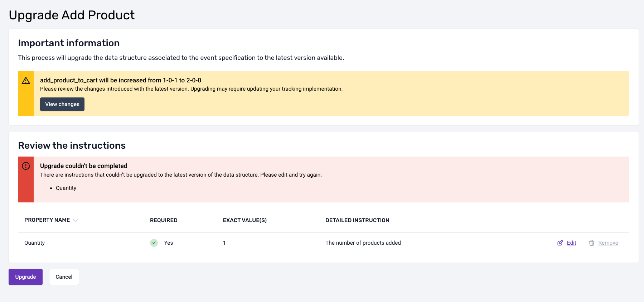The image size is (644, 302).
Task: Select the Remove link for Quantity
Action: click(608, 243)
